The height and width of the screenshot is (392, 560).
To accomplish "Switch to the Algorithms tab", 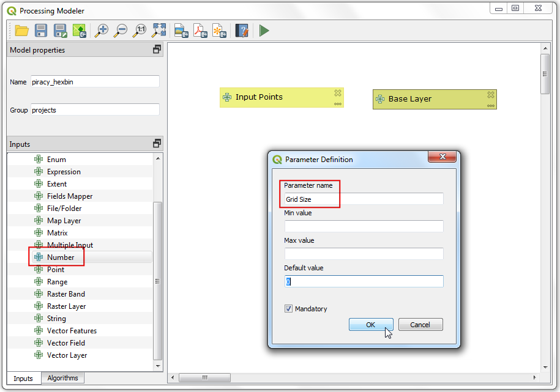I will 63,378.
